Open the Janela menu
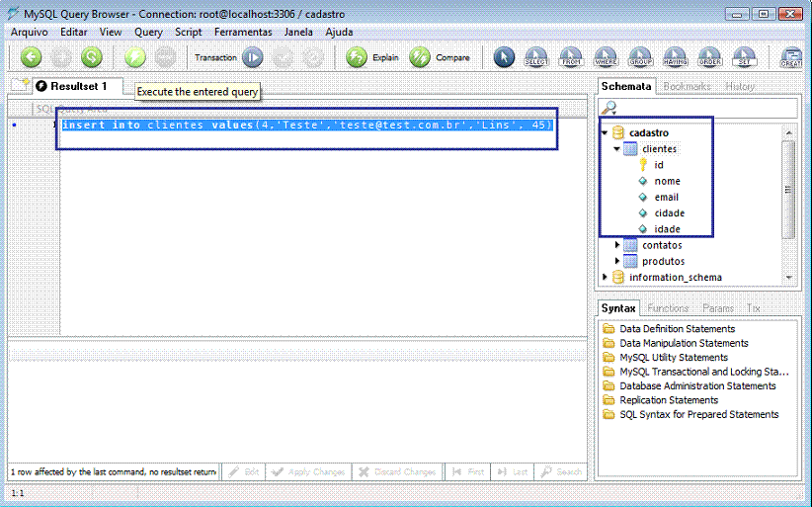 pos(298,32)
